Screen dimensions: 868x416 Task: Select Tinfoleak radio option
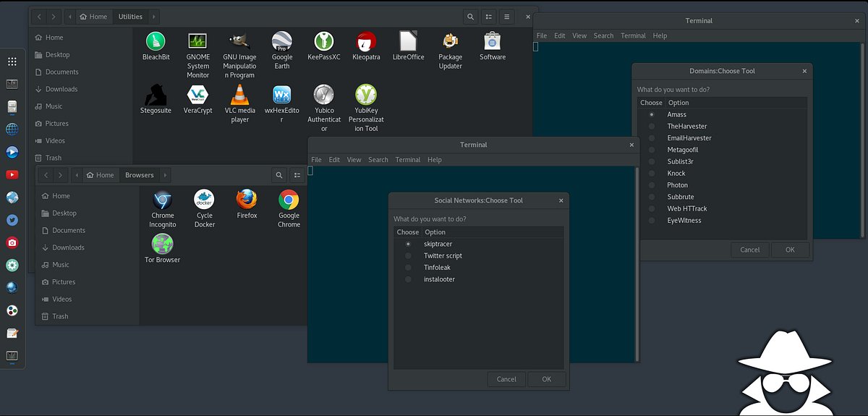408,267
